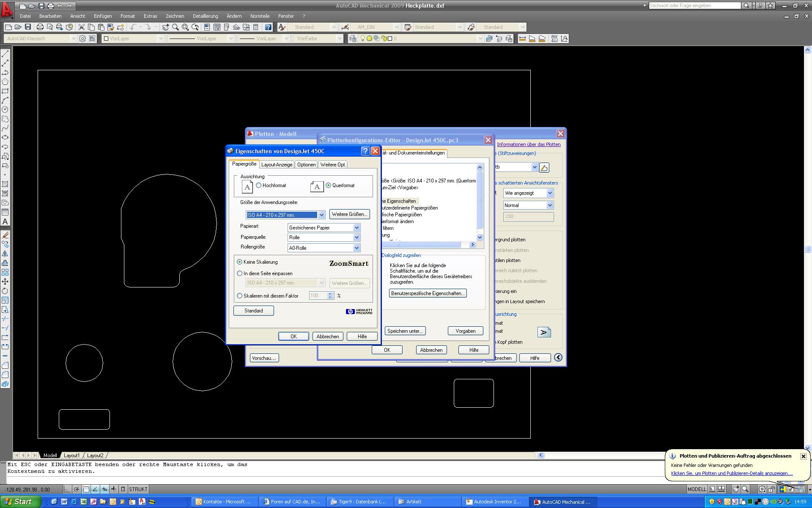Click the Stichwort oder Frage search field
The width and height of the screenshot is (812, 508).
(694, 6)
